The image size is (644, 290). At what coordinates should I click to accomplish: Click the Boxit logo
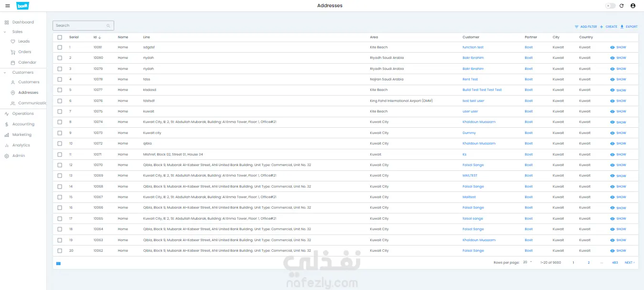pos(22,6)
